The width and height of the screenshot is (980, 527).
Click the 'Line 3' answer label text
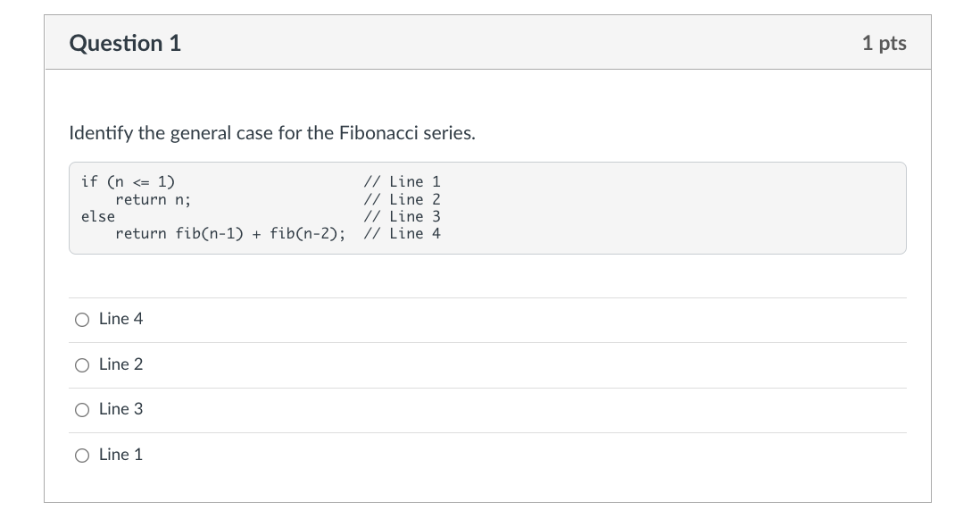(x=120, y=409)
